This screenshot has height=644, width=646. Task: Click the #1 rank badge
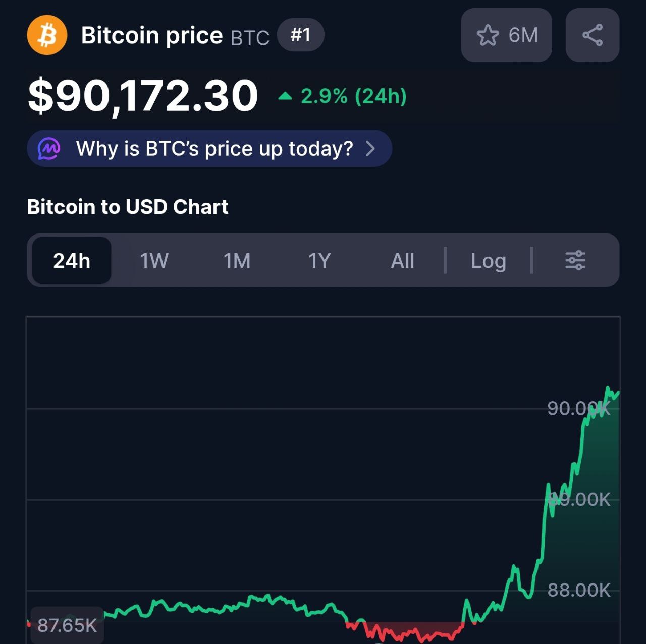300,35
